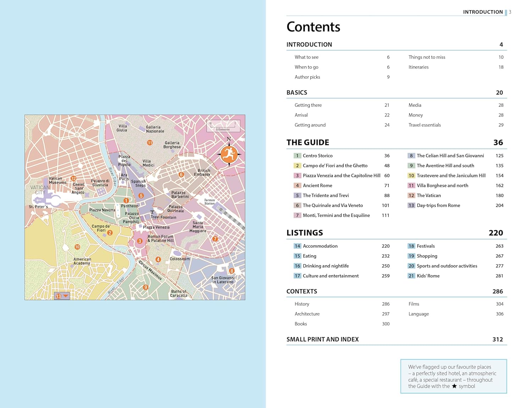
Task: Click the star symbol in the note box
Action: [x=454, y=386]
